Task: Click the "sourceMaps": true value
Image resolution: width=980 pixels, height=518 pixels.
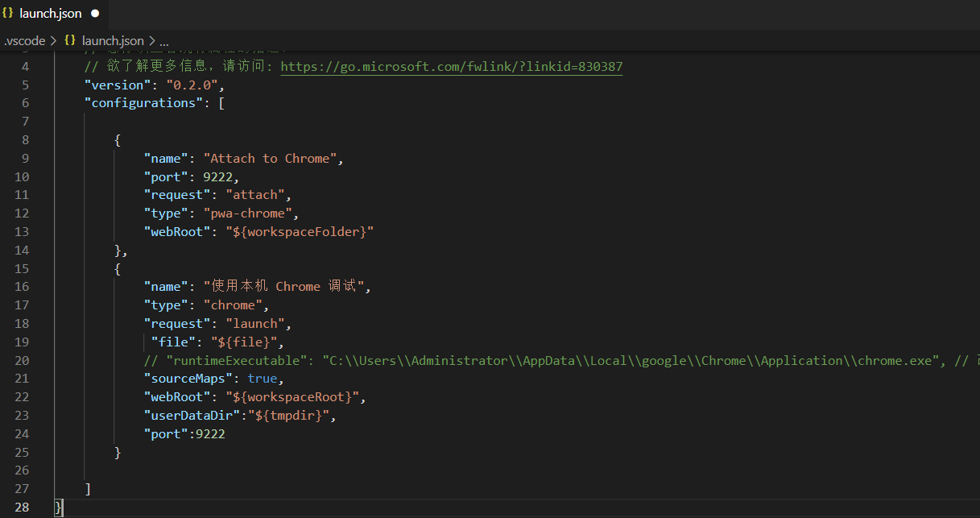Action: click(263, 378)
